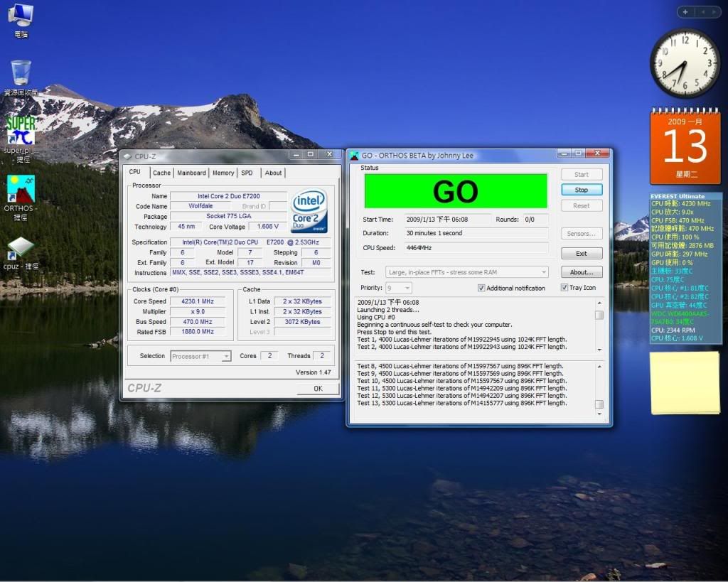This screenshot has width=728, height=582.
Task: Click lower log scrollbar down arrow
Action: click(599, 414)
